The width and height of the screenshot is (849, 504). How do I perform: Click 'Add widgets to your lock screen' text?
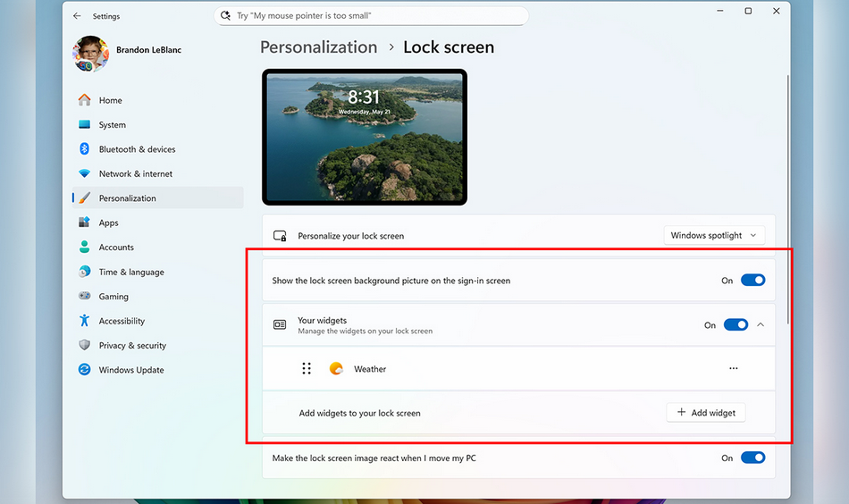pos(359,413)
